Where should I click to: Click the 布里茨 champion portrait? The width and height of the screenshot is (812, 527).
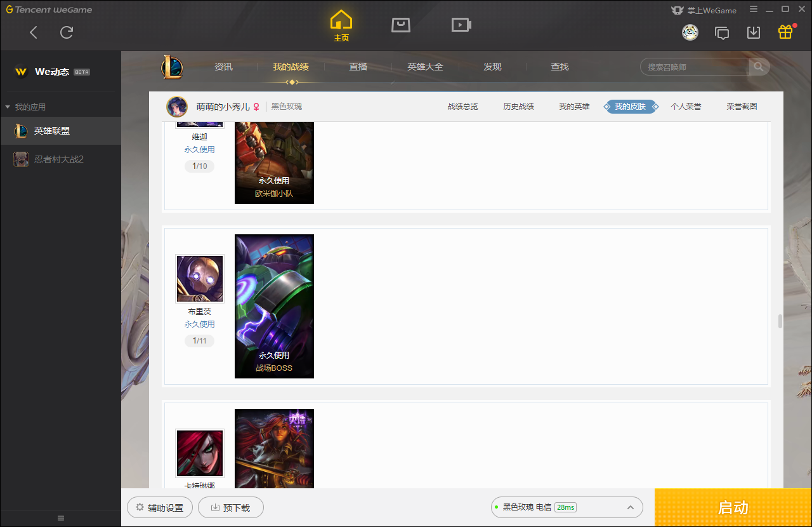(x=200, y=279)
